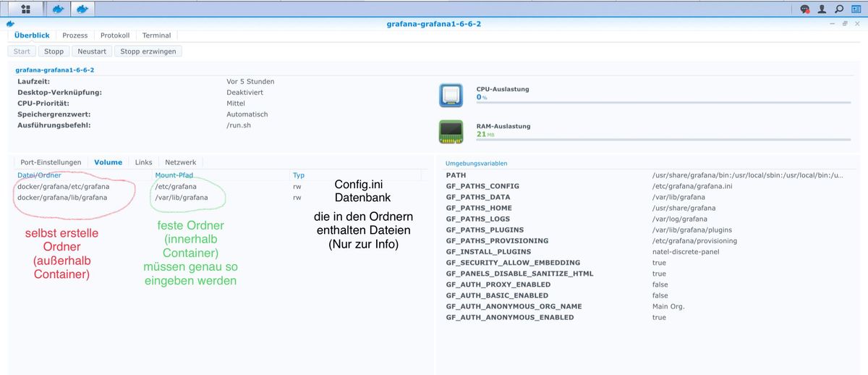This screenshot has width=868, height=375.
Task: Click the Ausführungsbefehl value /run.sh
Action: click(238, 125)
